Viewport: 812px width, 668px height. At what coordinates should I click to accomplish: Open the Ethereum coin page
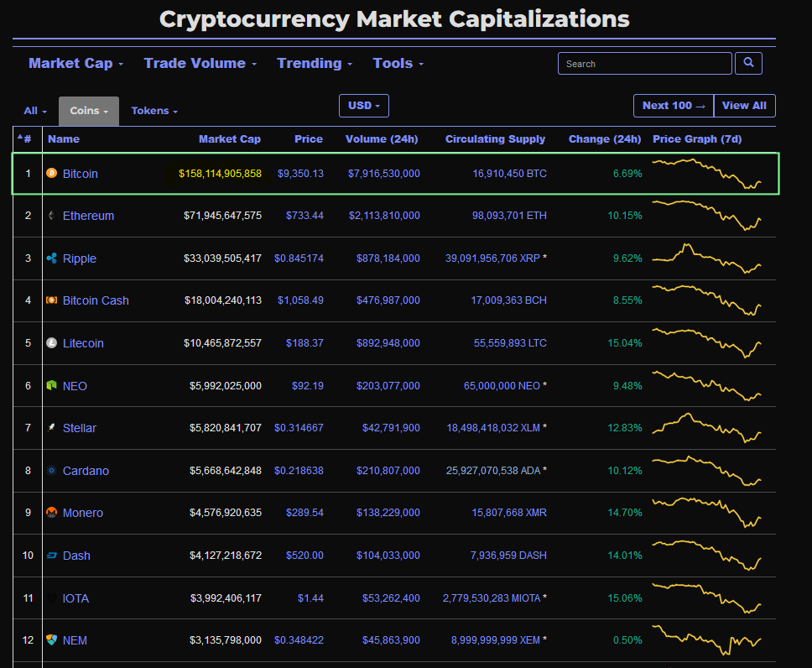(88, 216)
